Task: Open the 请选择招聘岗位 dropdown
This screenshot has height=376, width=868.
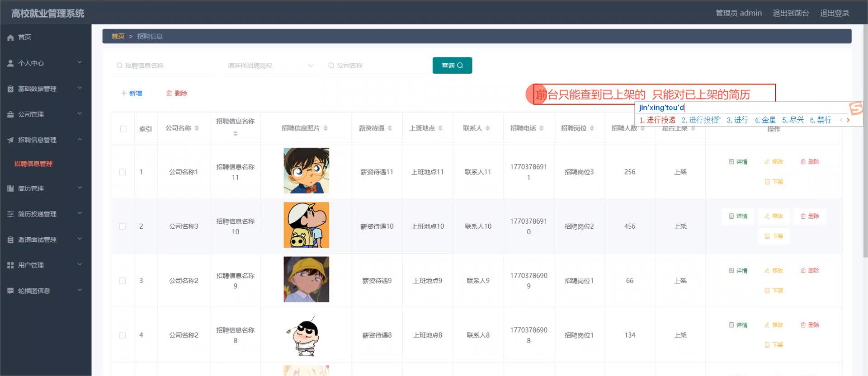Action: [x=269, y=66]
